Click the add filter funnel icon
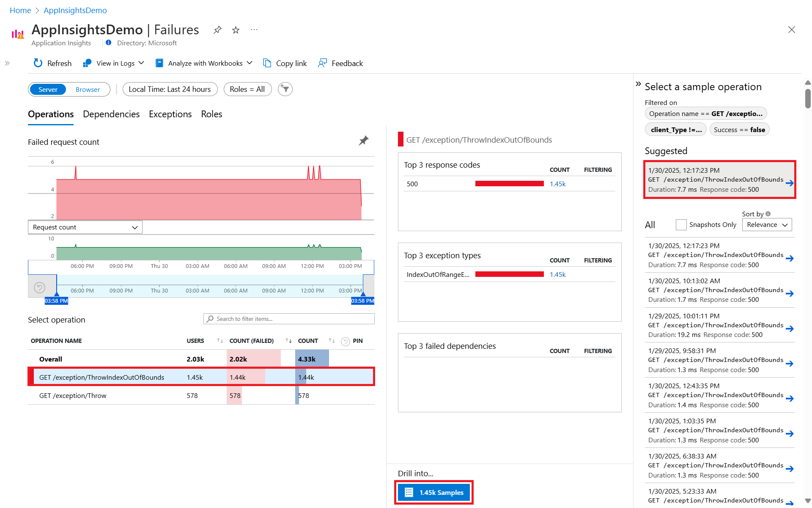This screenshot has width=812, height=508. (x=285, y=89)
